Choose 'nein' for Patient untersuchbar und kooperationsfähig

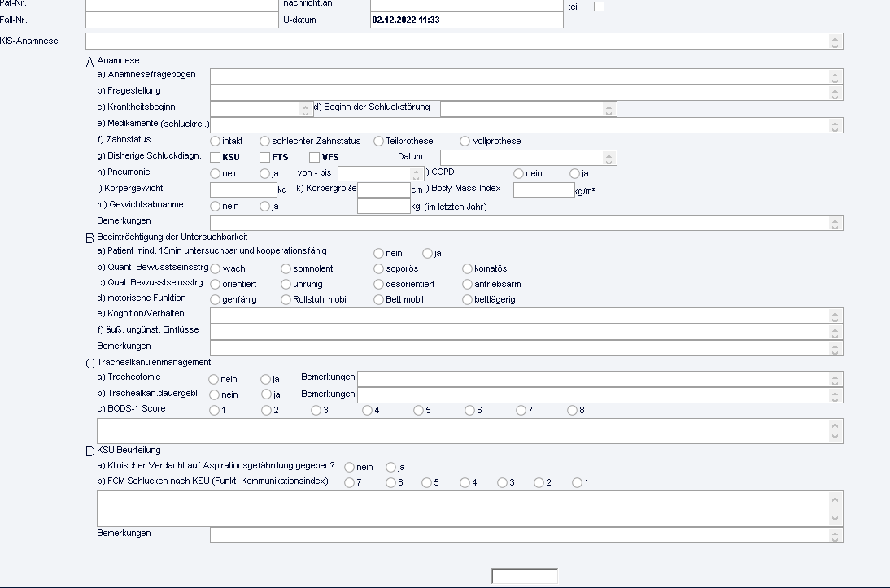pyautogui.click(x=378, y=253)
